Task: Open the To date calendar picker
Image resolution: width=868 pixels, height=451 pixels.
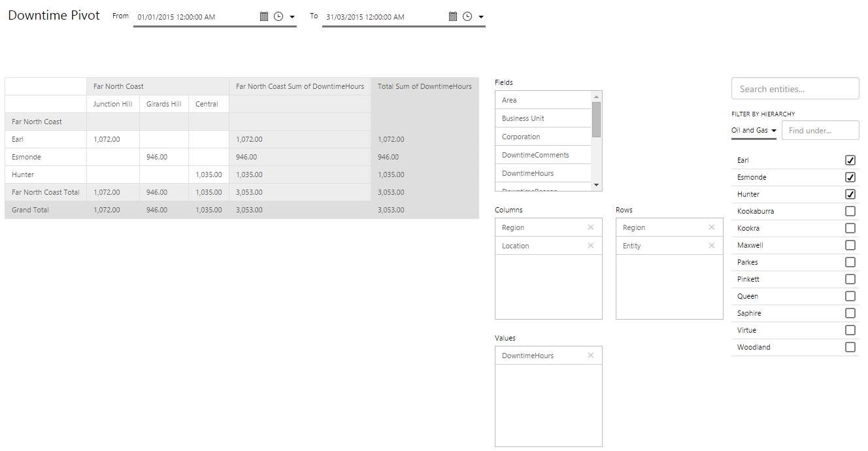Action: pos(453,17)
